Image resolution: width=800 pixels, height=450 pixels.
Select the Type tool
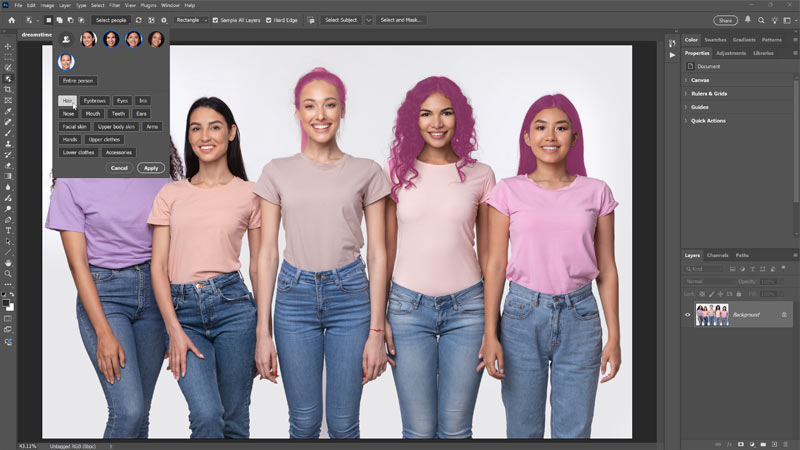pos(8,231)
